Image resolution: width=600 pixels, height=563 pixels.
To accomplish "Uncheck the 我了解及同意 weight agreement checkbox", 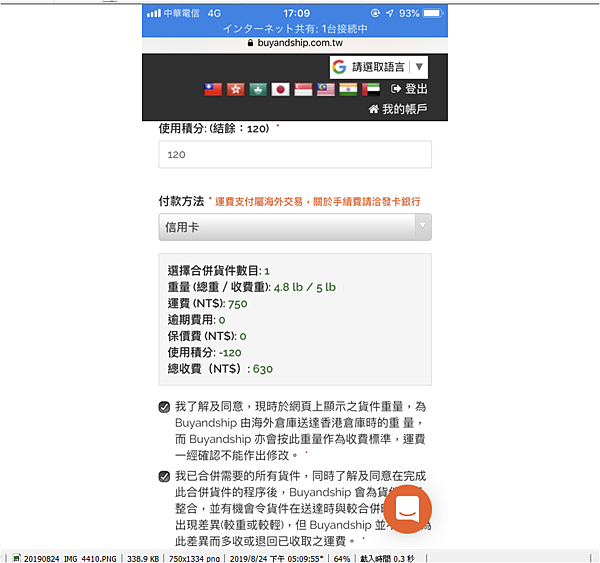I will coord(164,407).
